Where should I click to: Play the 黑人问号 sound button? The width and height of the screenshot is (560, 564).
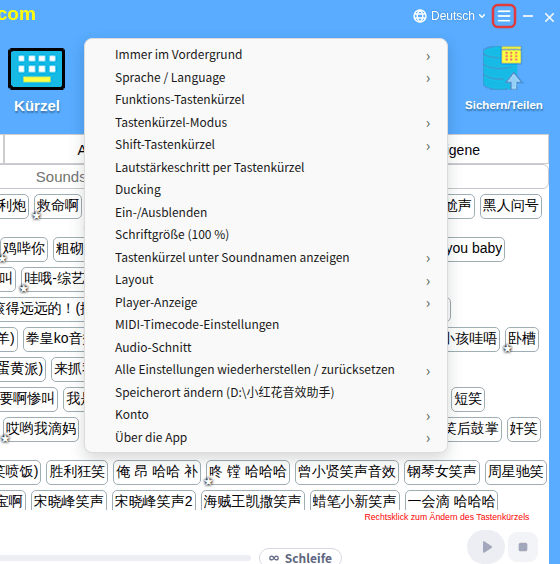(511, 206)
